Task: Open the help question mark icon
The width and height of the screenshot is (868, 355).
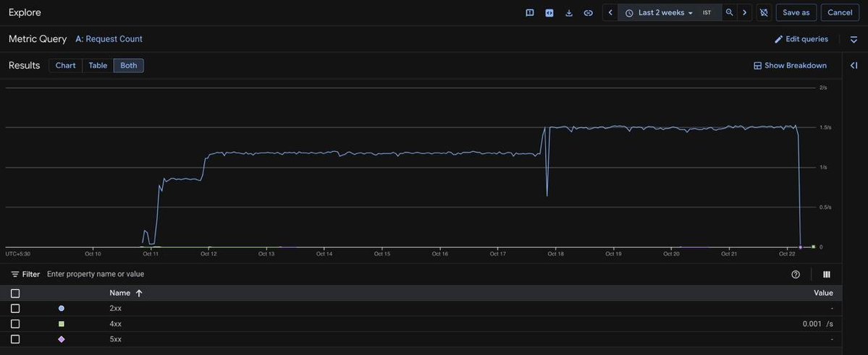Action: [796, 274]
